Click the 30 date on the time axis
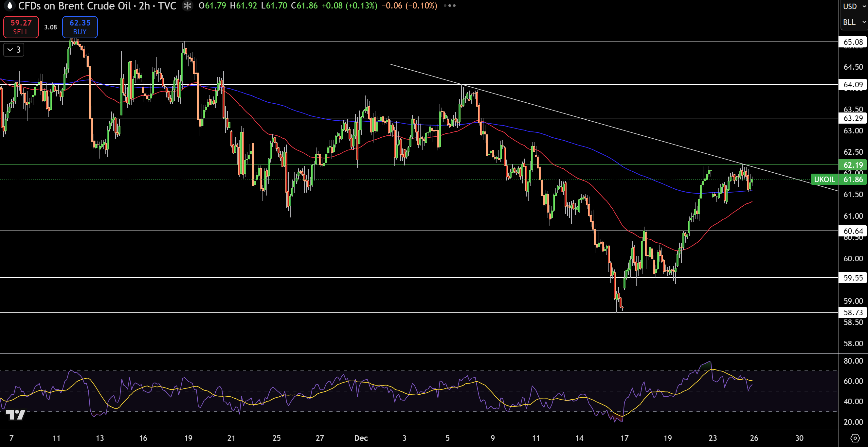 point(799,438)
